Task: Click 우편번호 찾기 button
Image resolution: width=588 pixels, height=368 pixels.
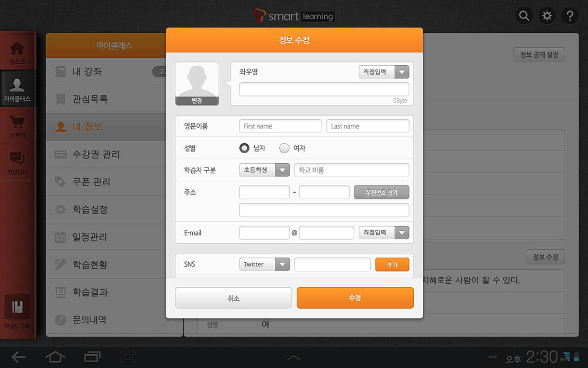Action: coord(381,192)
